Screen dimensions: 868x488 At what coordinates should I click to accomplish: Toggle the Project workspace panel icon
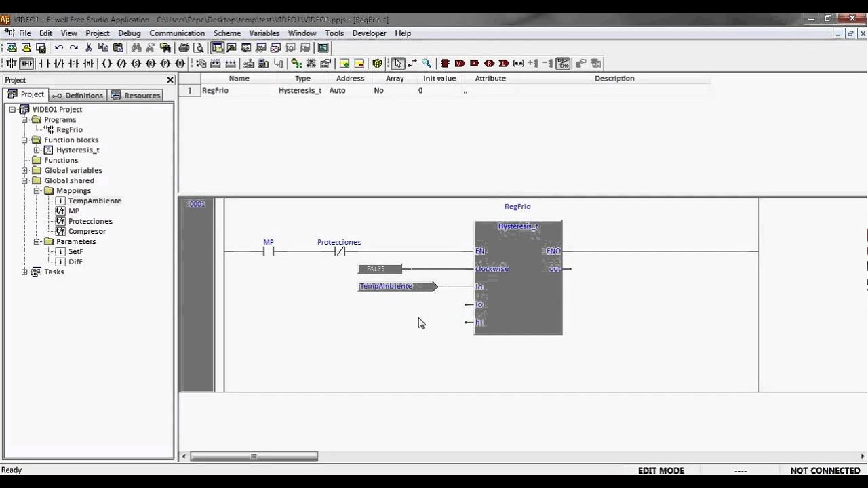[217, 47]
